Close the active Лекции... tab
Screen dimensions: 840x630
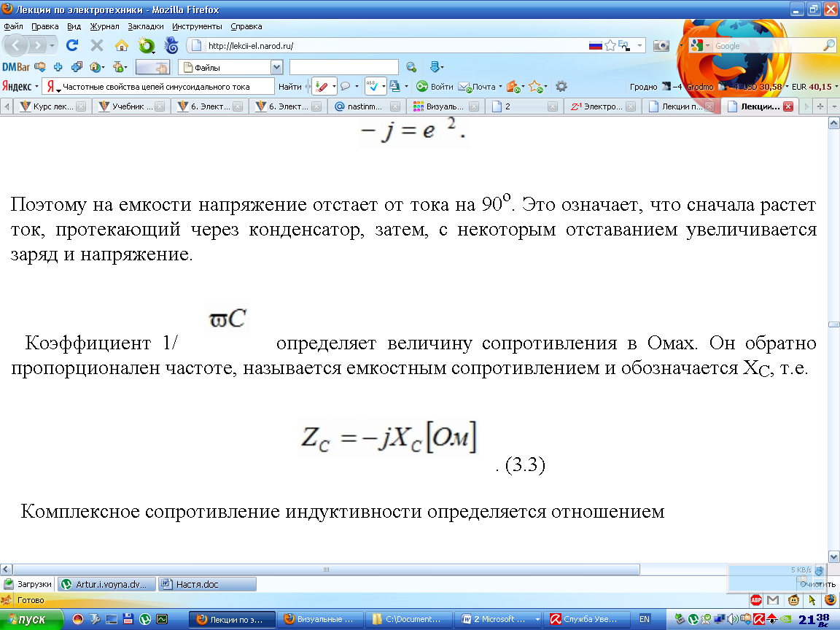click(788, 106)
